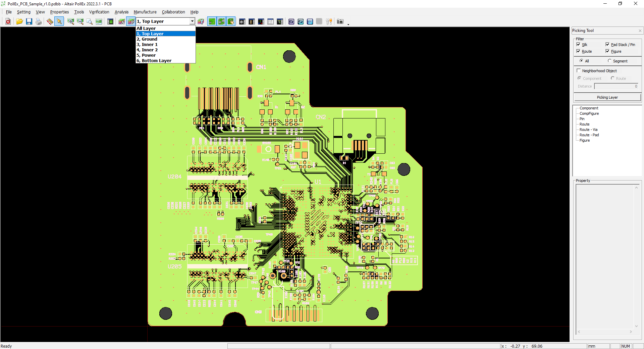Viewport: 644px width, 349px height.
Task: Activate the Zoom Out tool
Action: coord(80,21)
